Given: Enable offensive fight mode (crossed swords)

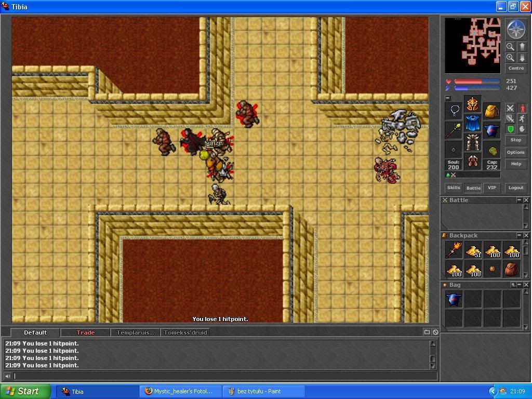Looking at the screenshot, I should click(510, 108).
